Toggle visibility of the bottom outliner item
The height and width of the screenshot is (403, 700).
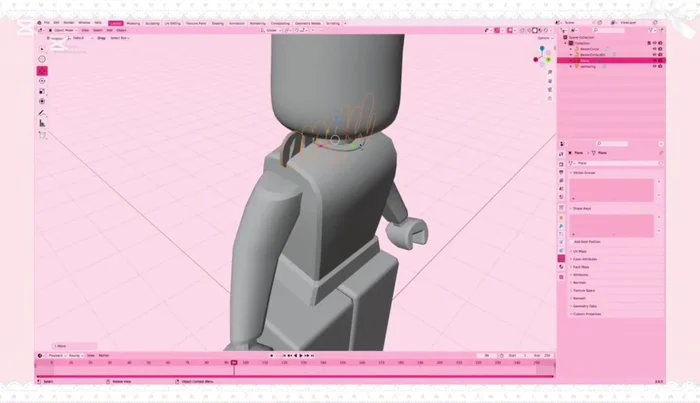point(652,67)
